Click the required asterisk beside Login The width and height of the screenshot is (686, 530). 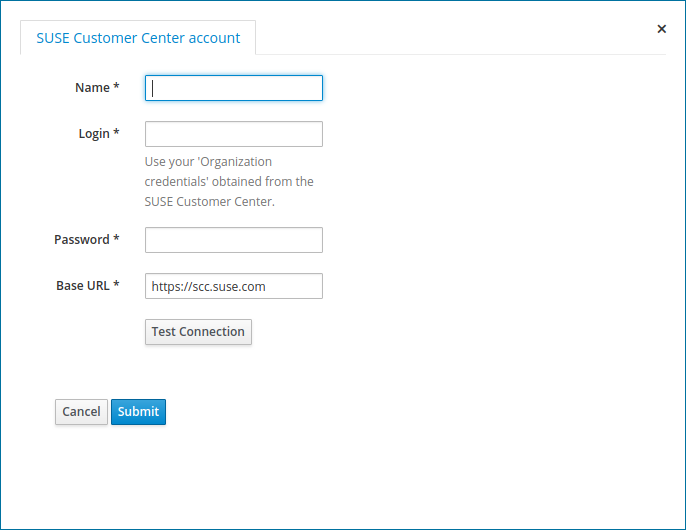coord(116,134)
